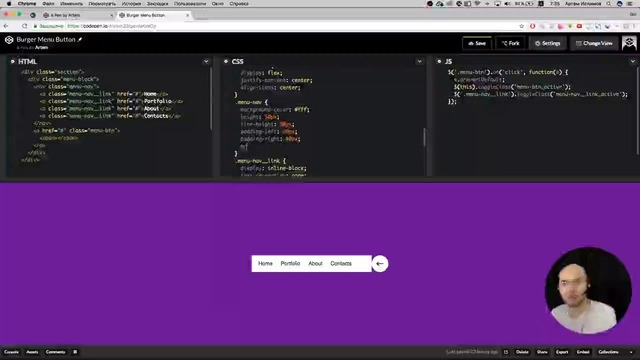The image size is (640, 360).
Task: Click the keyboard shortcuts icon in footer
Action: click(x=75, y=352)
